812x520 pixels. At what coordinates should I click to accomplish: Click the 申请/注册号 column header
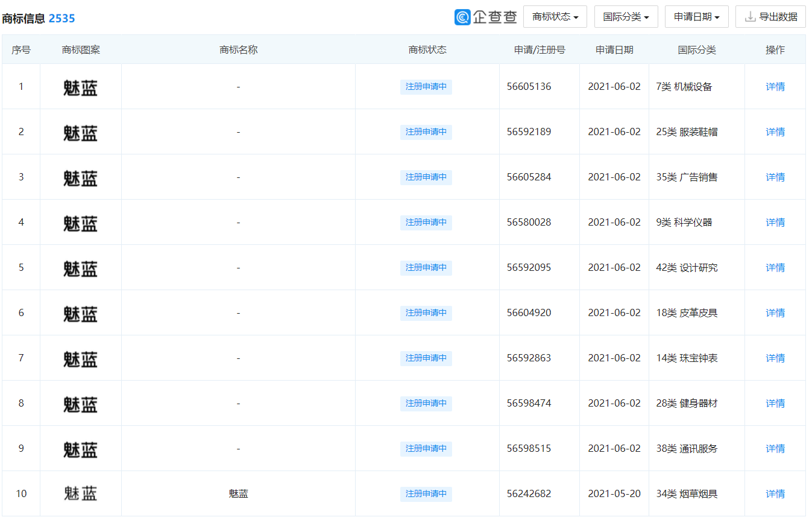click(x=540, y=50)
